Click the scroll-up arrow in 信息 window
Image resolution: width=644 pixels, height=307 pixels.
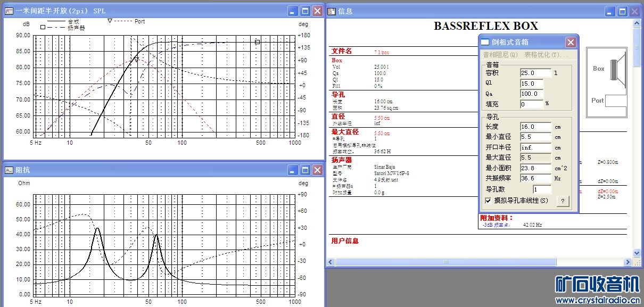637,23
